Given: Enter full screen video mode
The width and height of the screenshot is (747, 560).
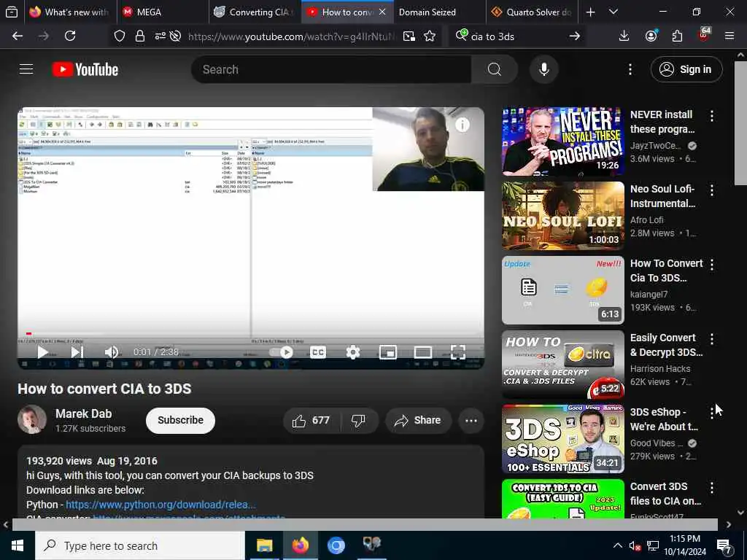Looking at the screenshot, I should [x=458, y=352].
